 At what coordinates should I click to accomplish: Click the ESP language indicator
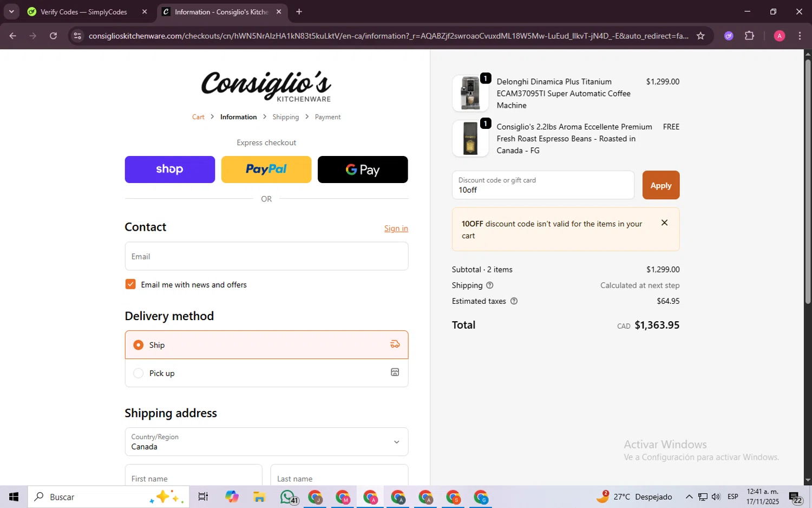(733, 497)
